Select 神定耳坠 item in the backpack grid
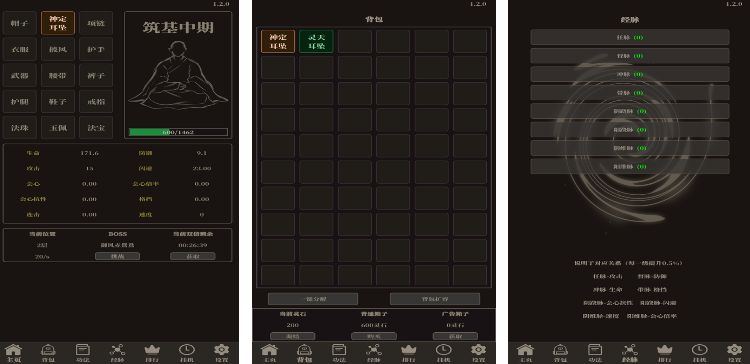 point(278,41)
